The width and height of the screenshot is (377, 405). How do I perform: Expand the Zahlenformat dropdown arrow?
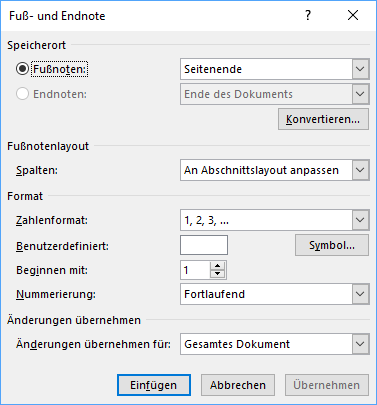[x=360, y=220]
